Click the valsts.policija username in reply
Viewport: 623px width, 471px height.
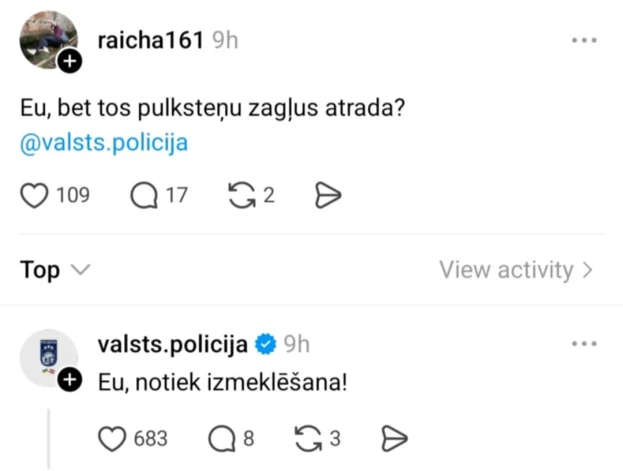(x=172, y=345)
